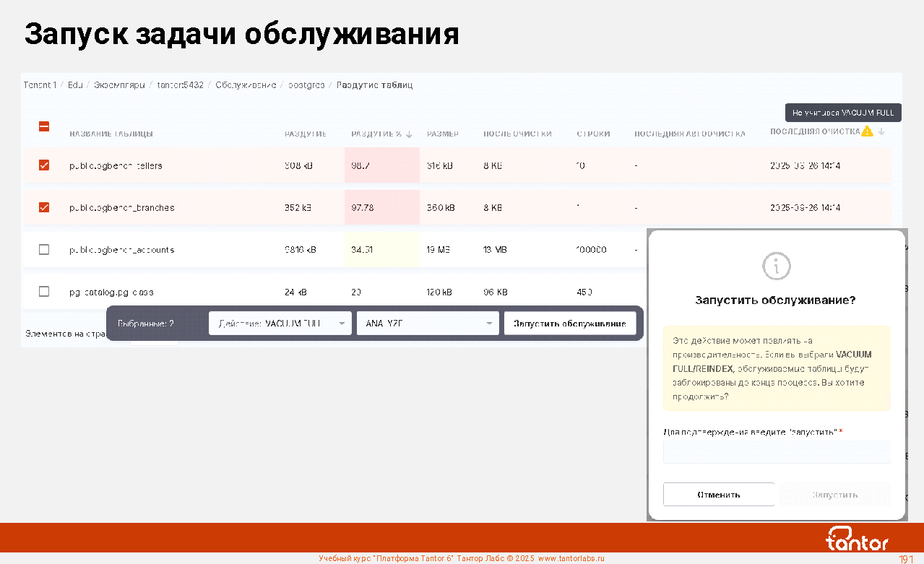Select the pg_catalog.pg_class row checkbox
This screenshot has width=924, height=564.
click(x=44, y=292)
